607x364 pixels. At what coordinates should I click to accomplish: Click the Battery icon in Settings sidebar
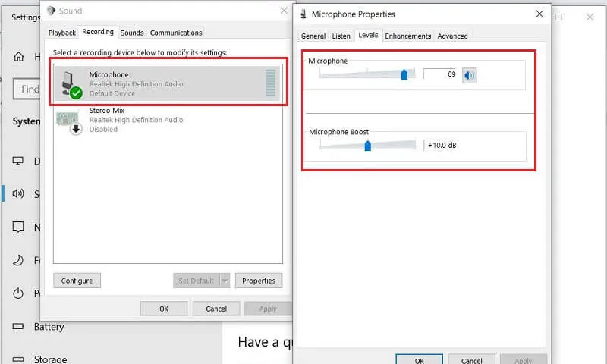pyautogui.click(x=18, y=327)
